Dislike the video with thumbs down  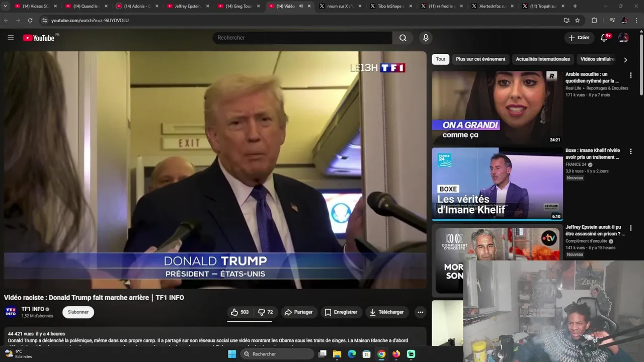click(265, 312)
